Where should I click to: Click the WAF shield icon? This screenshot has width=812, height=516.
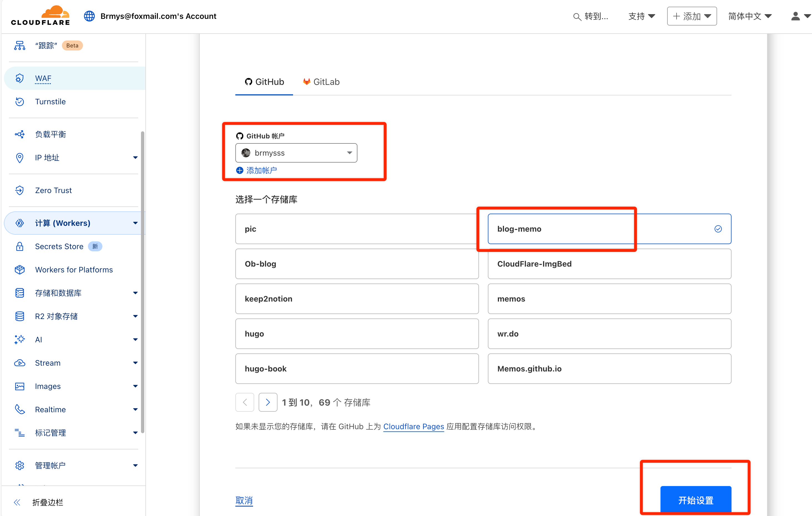[x=19, y=78]
